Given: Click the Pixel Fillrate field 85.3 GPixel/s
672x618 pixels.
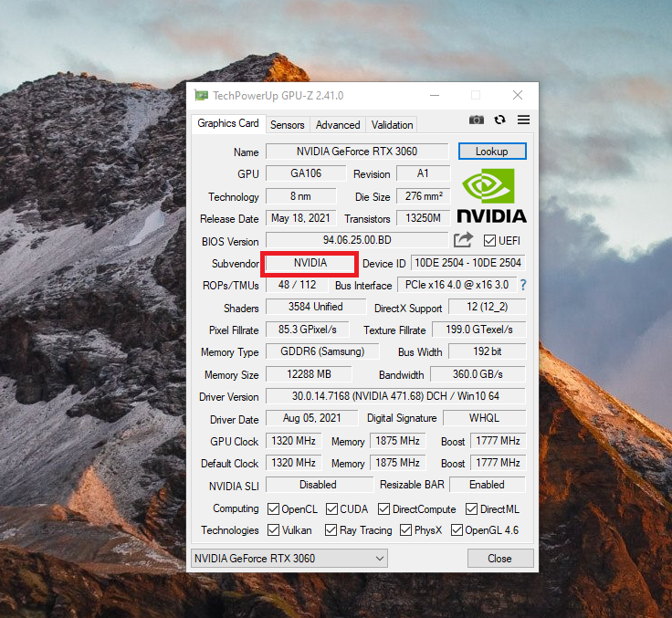Looking at the screenshot, I should pyautogui.click(x=308, y=330).
